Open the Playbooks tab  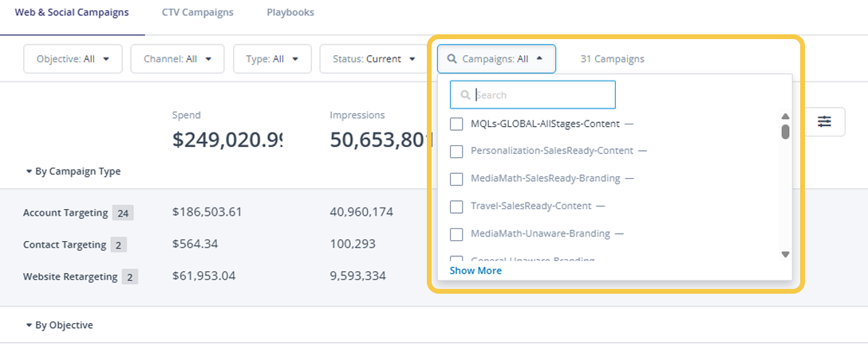290,12
